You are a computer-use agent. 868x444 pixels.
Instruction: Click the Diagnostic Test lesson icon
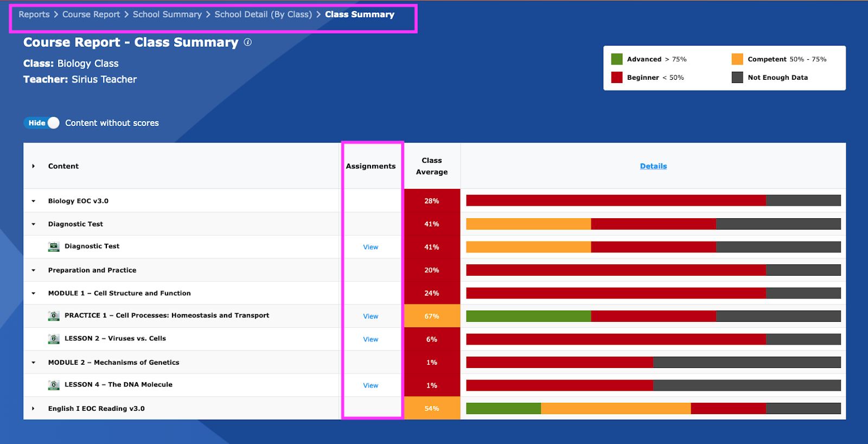coord(54,247)
